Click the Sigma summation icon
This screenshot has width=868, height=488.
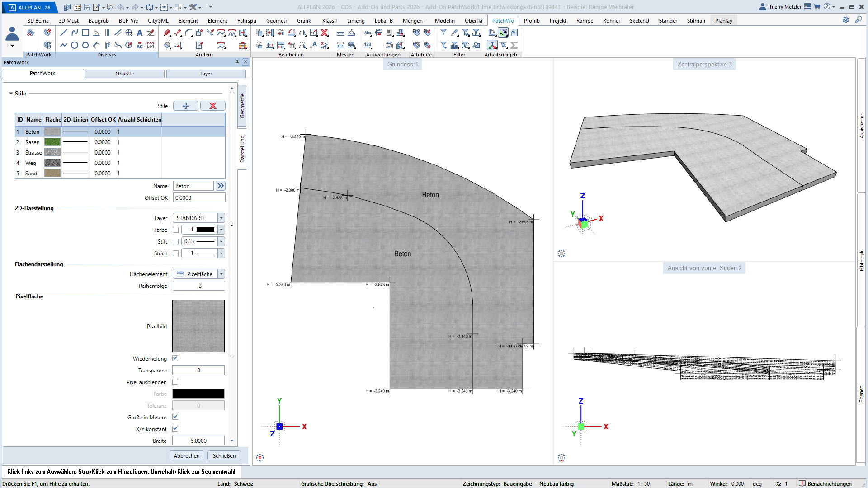pyautogui.click(x=514, y=45)
